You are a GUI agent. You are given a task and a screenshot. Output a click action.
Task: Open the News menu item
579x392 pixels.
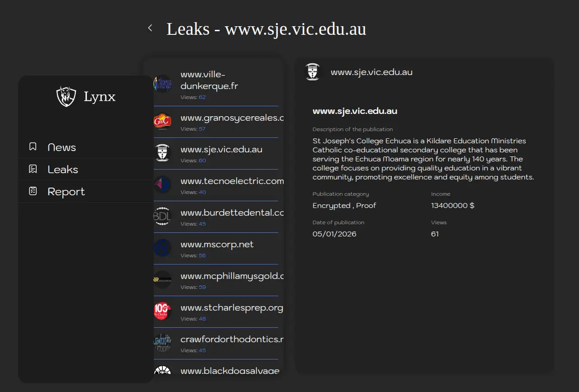click(x=62, y=147)
